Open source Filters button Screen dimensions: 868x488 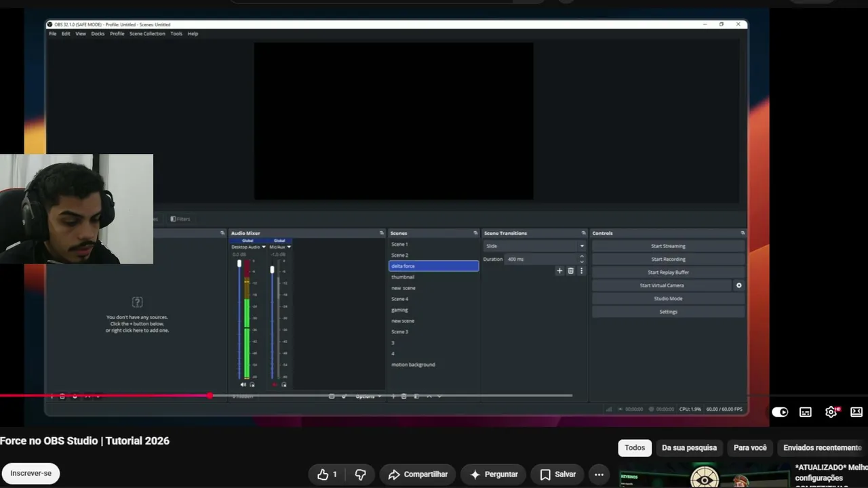(180, 219)
